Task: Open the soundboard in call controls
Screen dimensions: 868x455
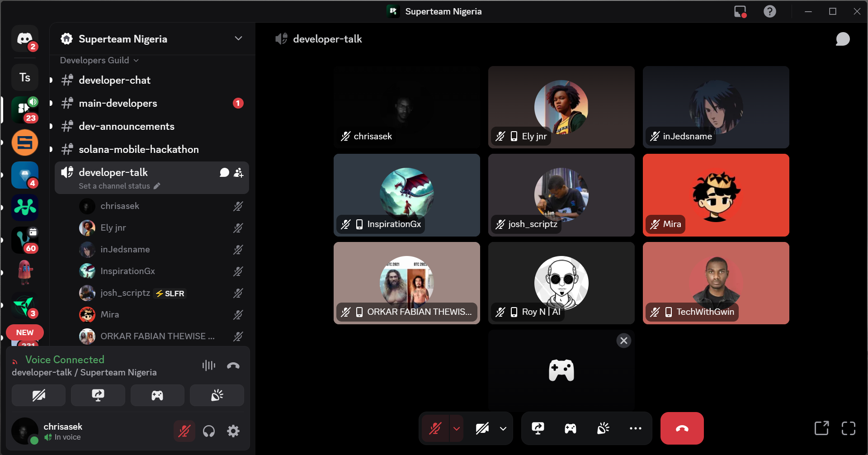Action: [603, 428]
